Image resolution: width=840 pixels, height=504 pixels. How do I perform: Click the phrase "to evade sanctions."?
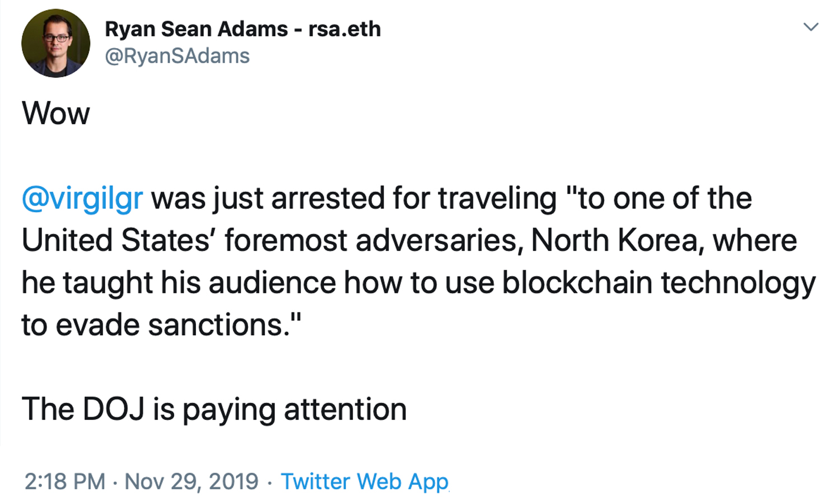(x=161, y=325)
